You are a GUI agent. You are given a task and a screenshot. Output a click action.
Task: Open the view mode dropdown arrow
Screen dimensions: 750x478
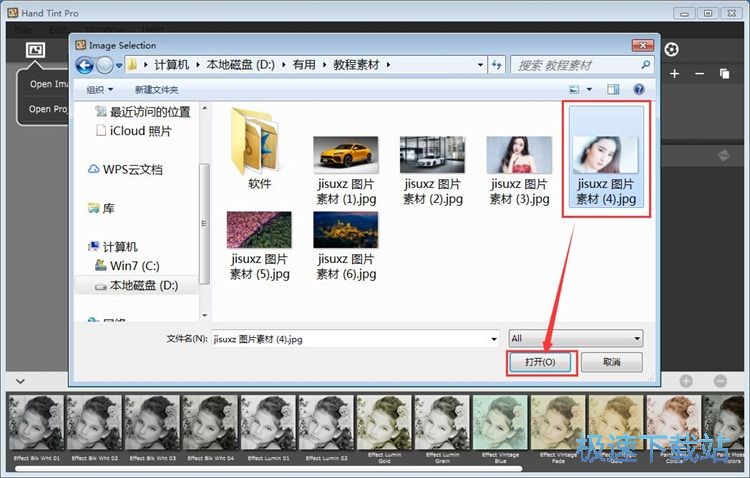[589, 89]
